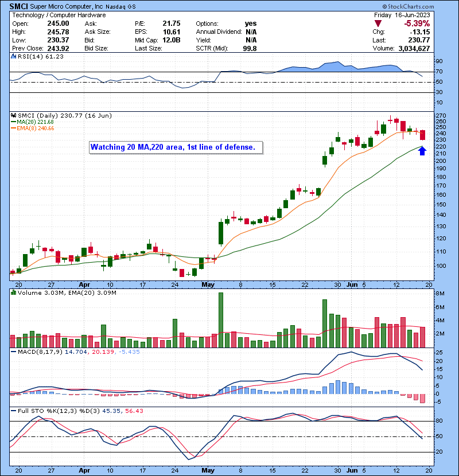Select the last red MACD histogram bar
The height and width of the screenshot is (476, 459).
(x=423, y=398)
